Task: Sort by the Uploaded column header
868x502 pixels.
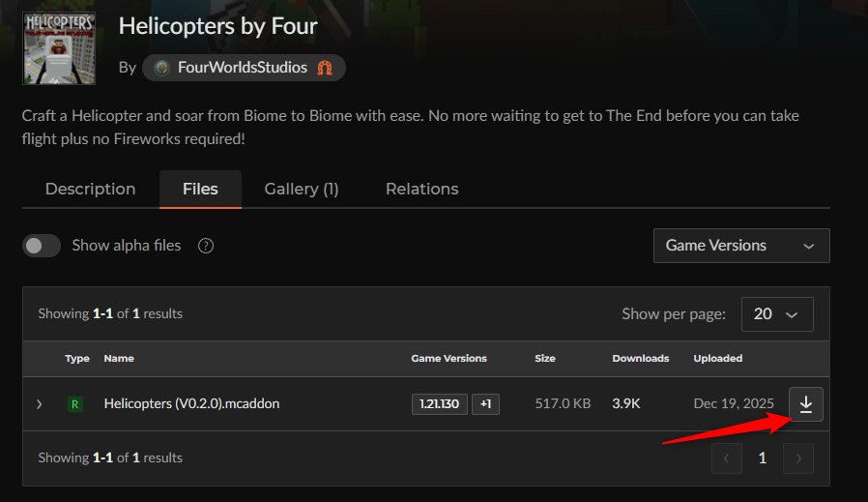Action: pos(718,359)
